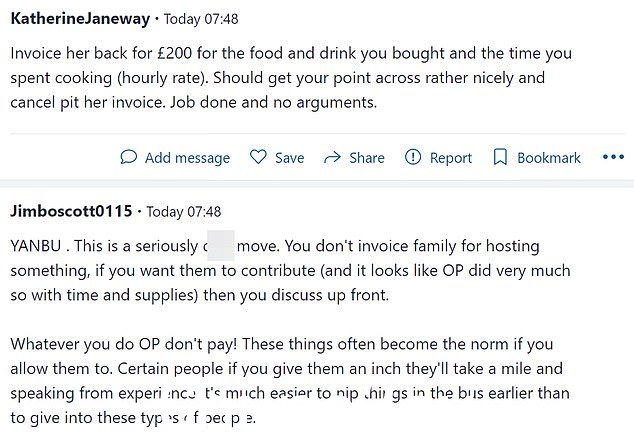Open KatherineJaneway's user profile
This screenshot has width=634, height=436.
click(x=80, y=19)
